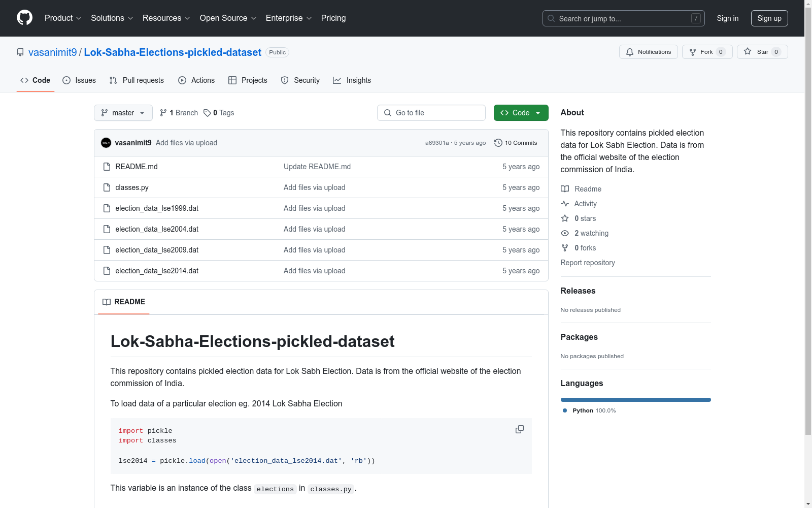Image resolution: width=812 pixels, height=508 pixels.
Task: Click the file icon beside election_data_lse1999.dat
Action: click(107, 208)
